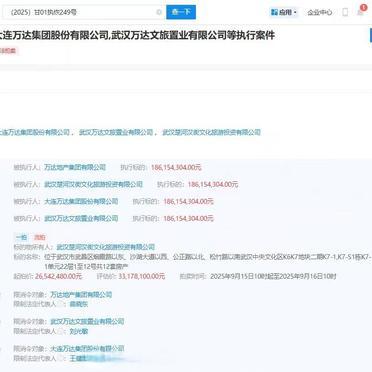The image size is (372, 372).
Task: Open 被执行人 武汉万达文旅置业有限公司 link
Action: pyautogui.click(x=81, y=218)
